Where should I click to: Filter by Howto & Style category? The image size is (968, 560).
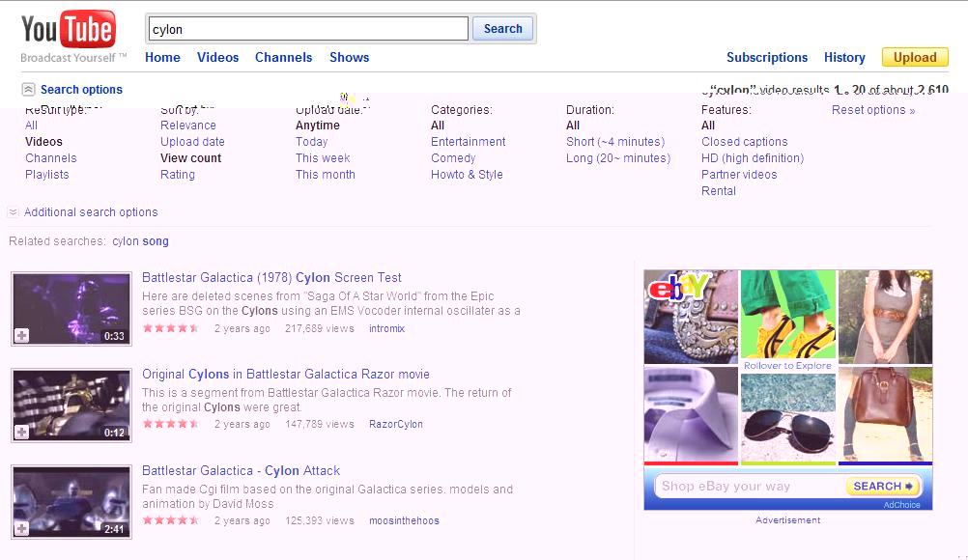pos(467,175)
